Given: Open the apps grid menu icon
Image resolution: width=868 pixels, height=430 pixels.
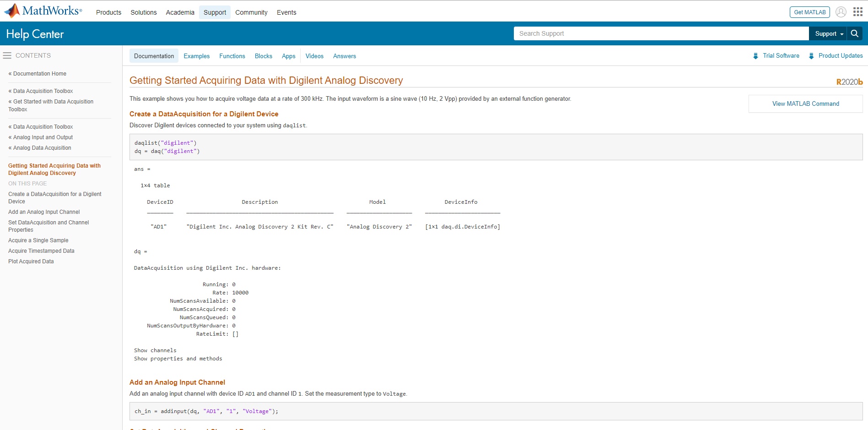Looking at the screenshot, I should click(x=858, y=12).
